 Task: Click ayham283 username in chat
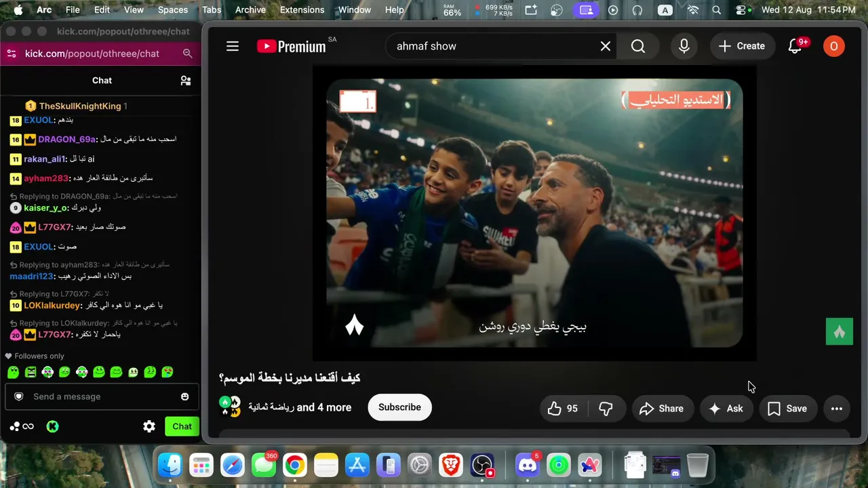46,178
